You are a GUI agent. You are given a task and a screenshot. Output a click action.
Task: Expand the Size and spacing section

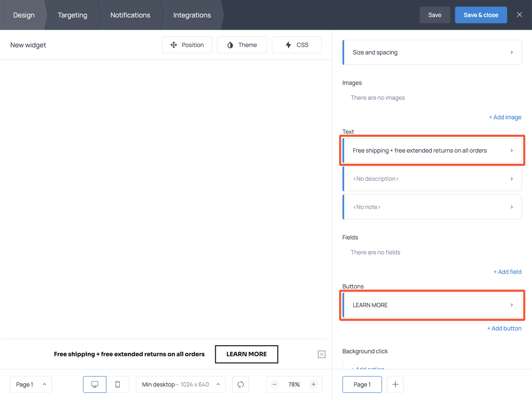(432, 52)
